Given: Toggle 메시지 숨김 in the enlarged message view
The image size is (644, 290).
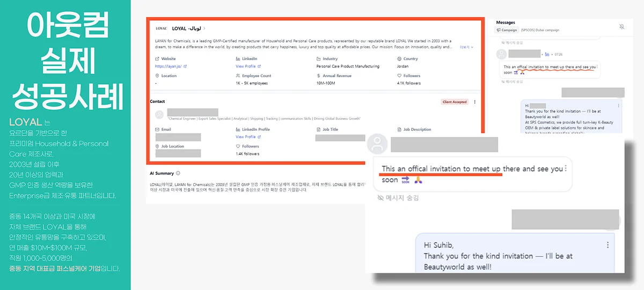Looking at the screenshot, I should point(398,198).
